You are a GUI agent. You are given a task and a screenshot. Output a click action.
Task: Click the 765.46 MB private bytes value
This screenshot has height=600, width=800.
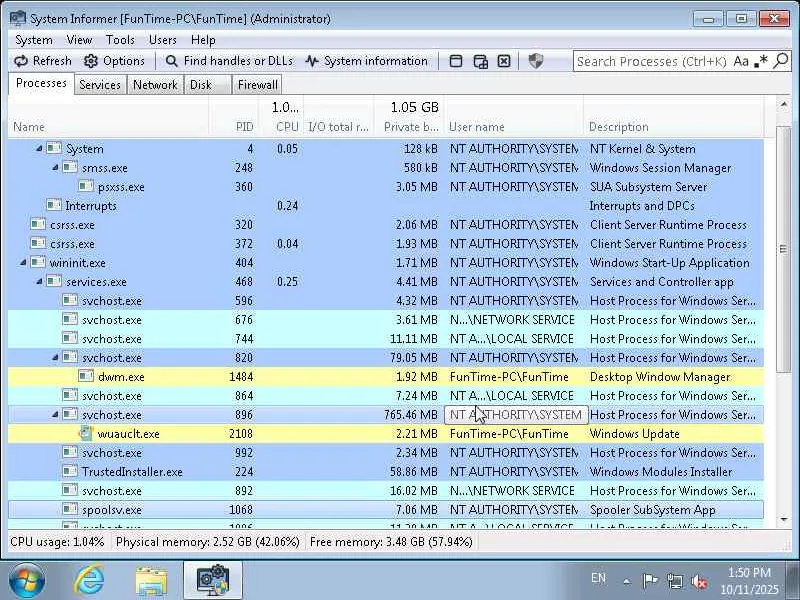tap(411, 415)
